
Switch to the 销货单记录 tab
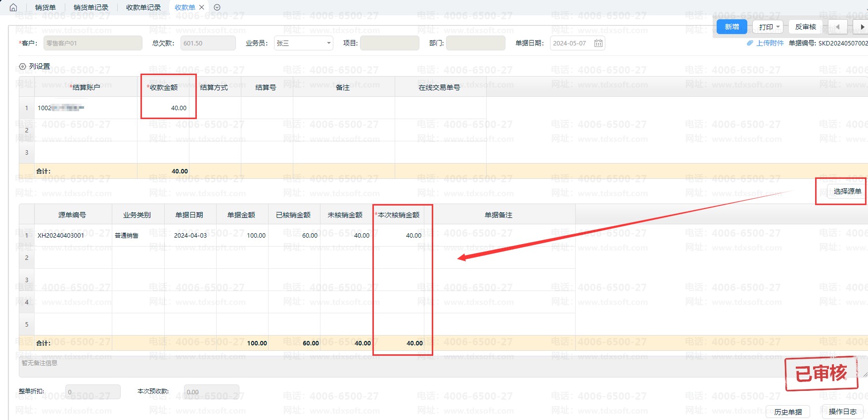[91, 7]
